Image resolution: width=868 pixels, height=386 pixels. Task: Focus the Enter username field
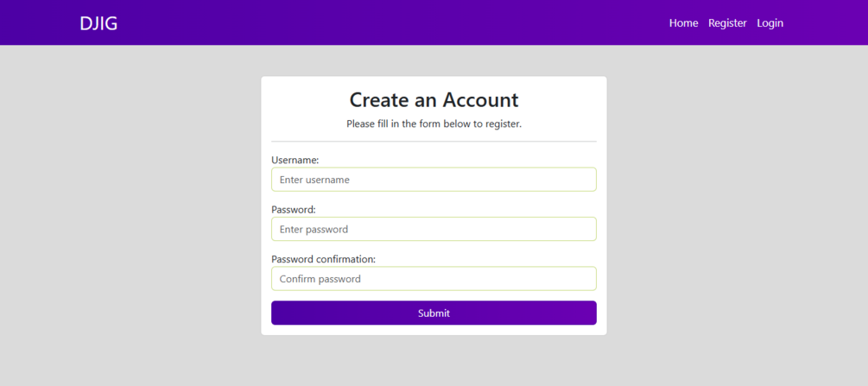click(434, 180)
